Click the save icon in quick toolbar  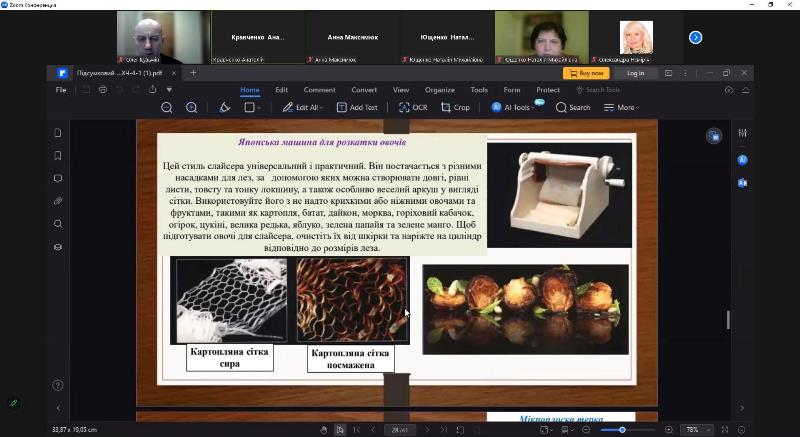coord(86,90)
